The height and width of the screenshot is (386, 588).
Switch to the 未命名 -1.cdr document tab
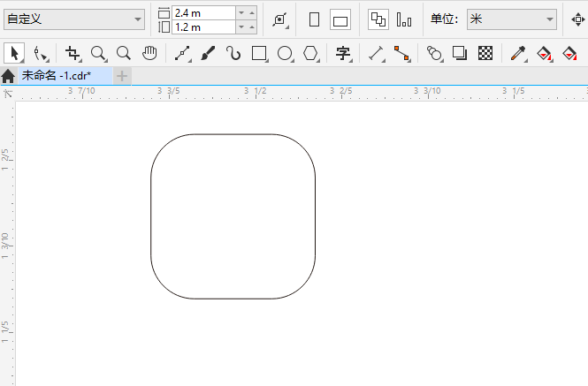click(65, 76)
